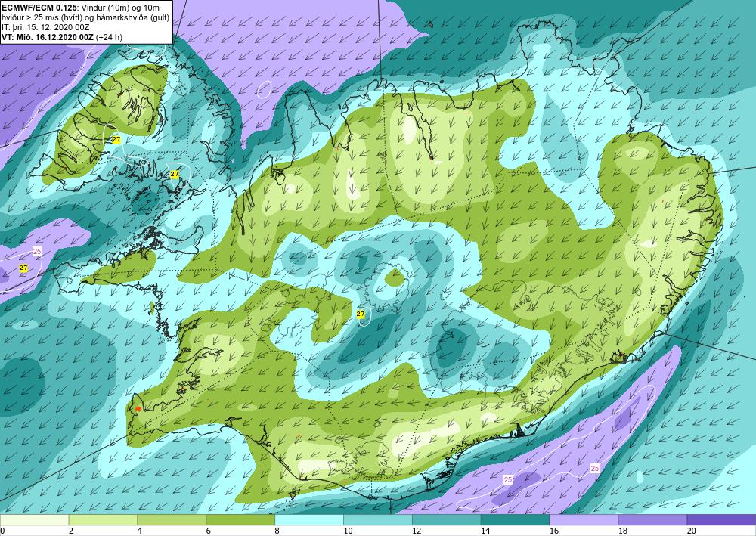Select the 4–6 m/s green legend swatch
This screenshot has height=536, width=756.
click(x=172, y=520)
